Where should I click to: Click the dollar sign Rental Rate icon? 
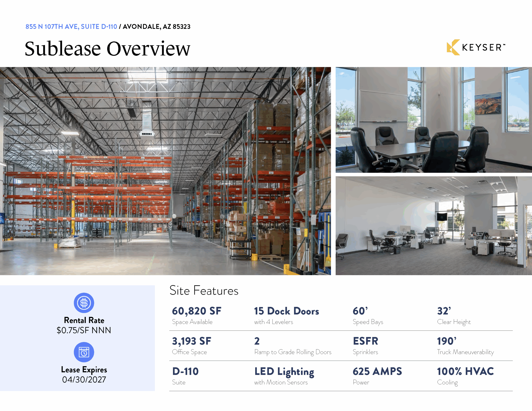click(x=84, y=303)
